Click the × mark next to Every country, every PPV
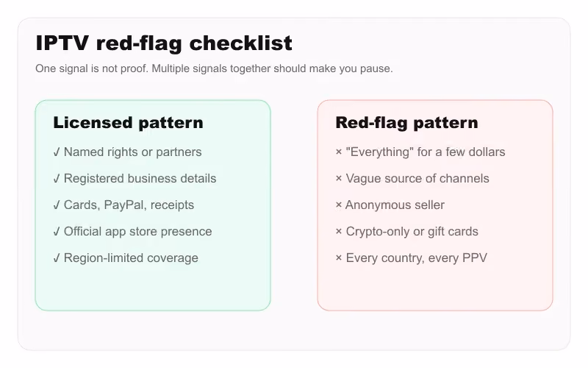Viewport: 588px width, 368px height. pos(339,258)
